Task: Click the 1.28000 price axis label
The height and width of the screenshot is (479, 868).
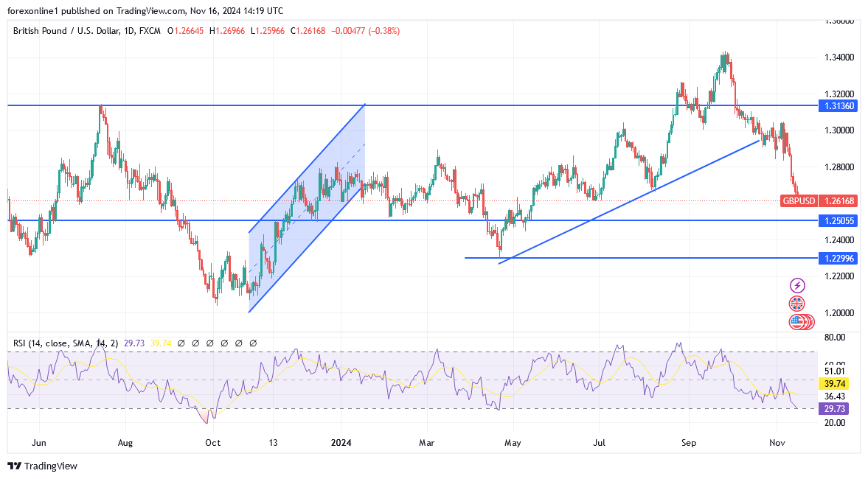Action: coord(839,167)
